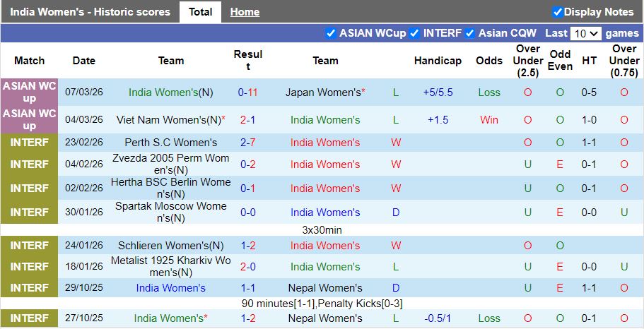Open Spartak Moscow Women's team page
The image size is (644, 329).
(x=171, y=213)
